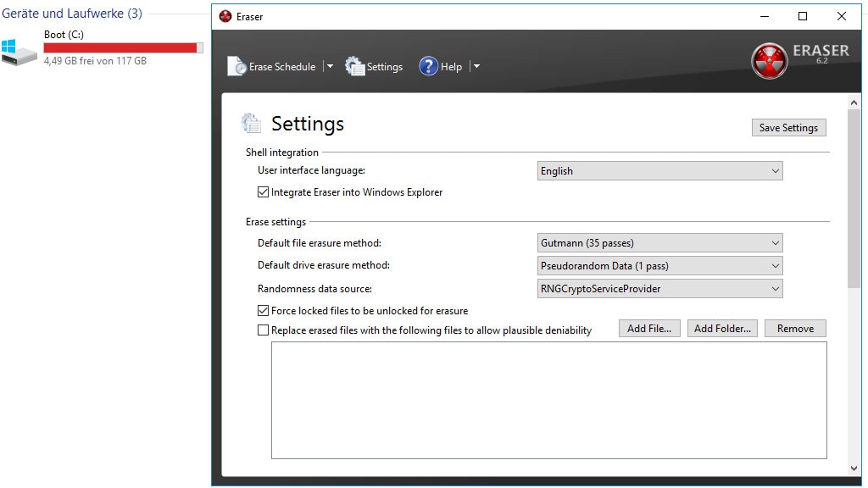
Task: Open Default file erasure method dropdown
Action: (x=659, y=243)
